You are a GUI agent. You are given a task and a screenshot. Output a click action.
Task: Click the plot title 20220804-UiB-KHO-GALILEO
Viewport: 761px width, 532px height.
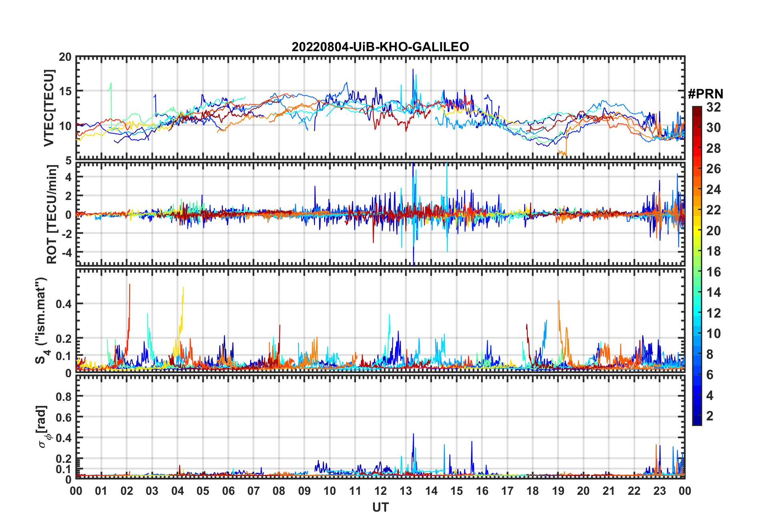coord(380,47)
